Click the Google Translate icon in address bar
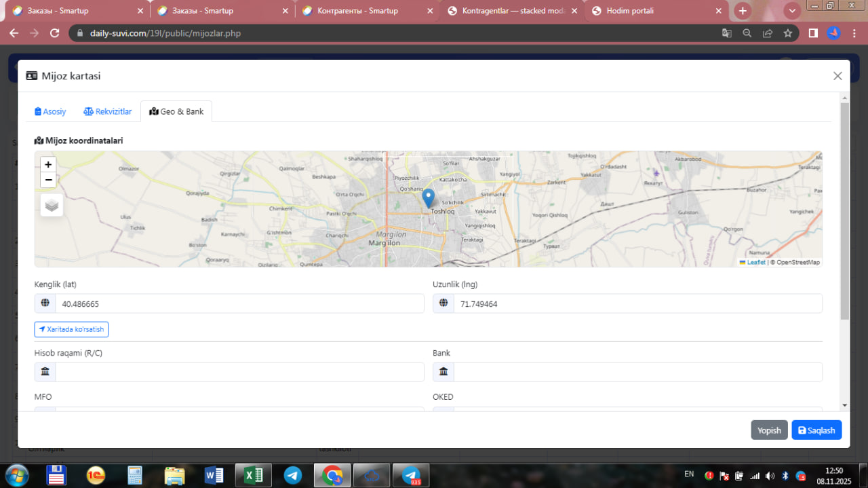Screen dimensions: 868x488 (x=726, y=33)
